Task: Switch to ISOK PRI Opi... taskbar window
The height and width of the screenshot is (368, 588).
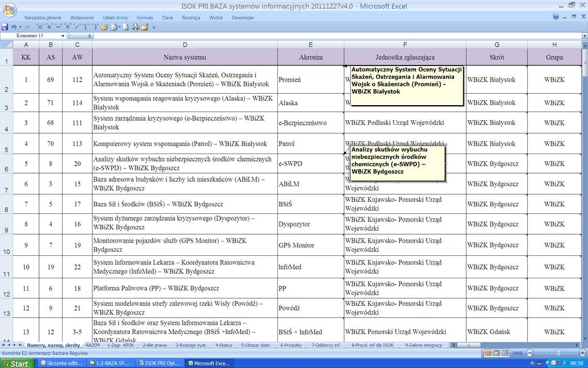Action: 160,363
